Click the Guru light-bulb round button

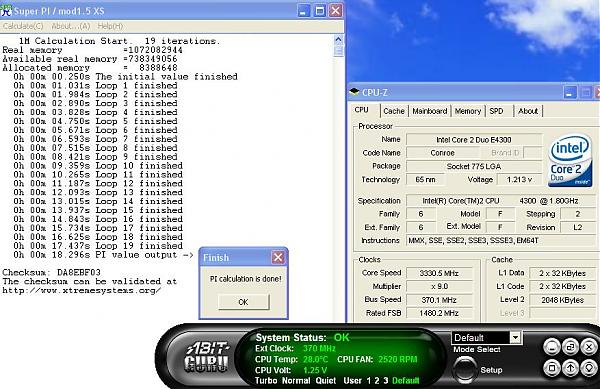coord(589,368)
